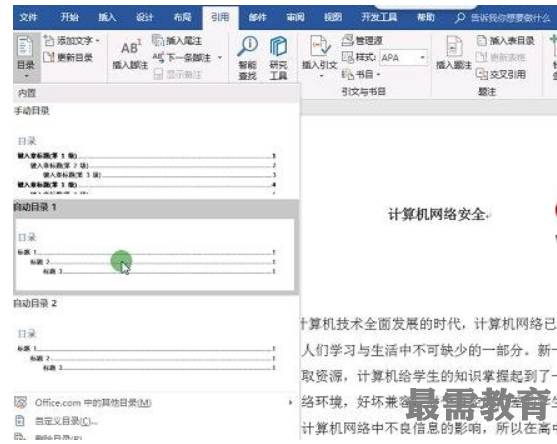Viewport: 557px width, 444px height.
Task: Expand the 书目 dropdown arrow
Action: [378, 74]
